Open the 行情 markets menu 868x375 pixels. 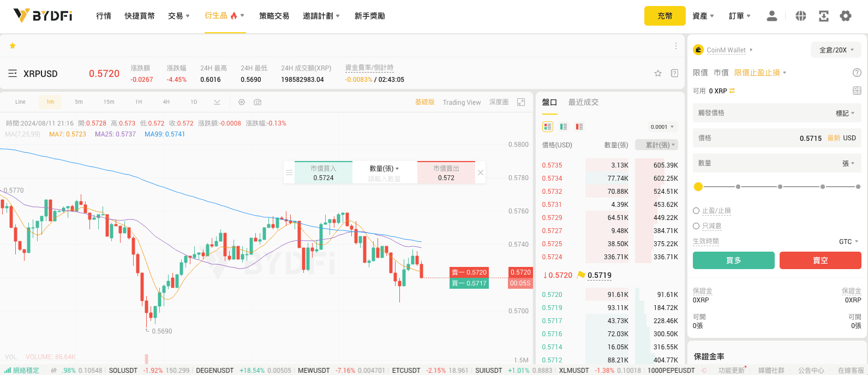(x=104, y=16)
